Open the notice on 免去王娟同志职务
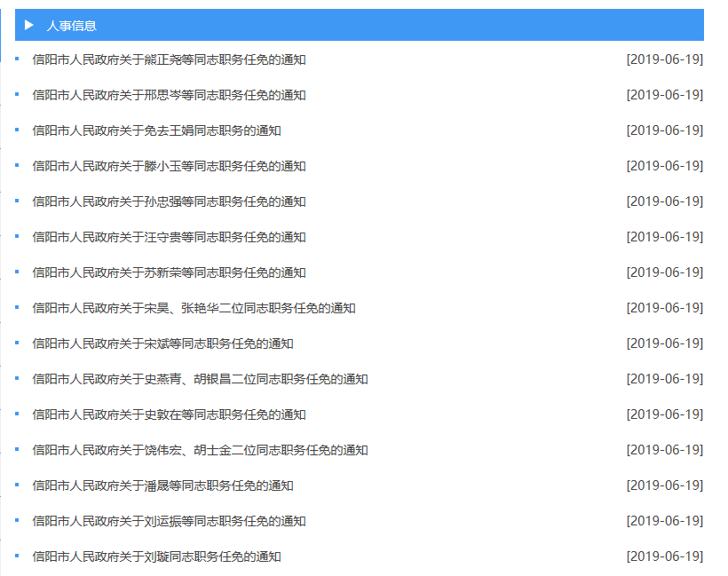This screenshot has height=576, width=728. 156,130
